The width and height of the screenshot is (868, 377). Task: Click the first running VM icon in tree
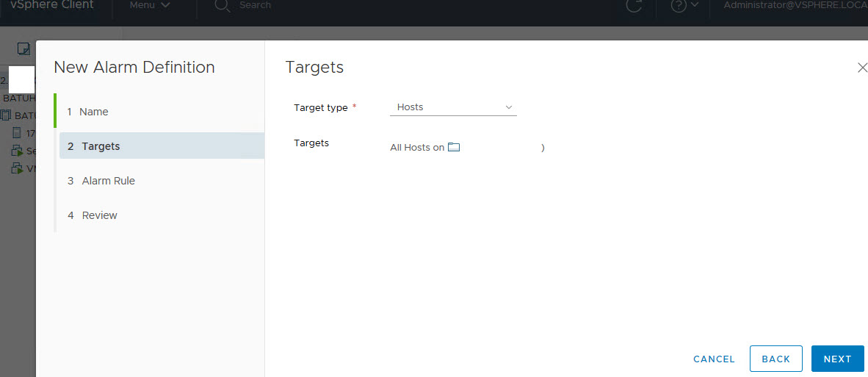click(x=18, y=151)
